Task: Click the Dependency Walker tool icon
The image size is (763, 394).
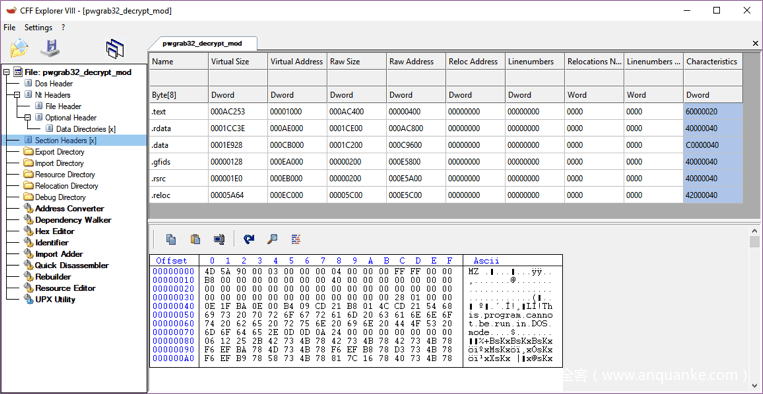Action: pyautogui.click(x=28, y=220)
